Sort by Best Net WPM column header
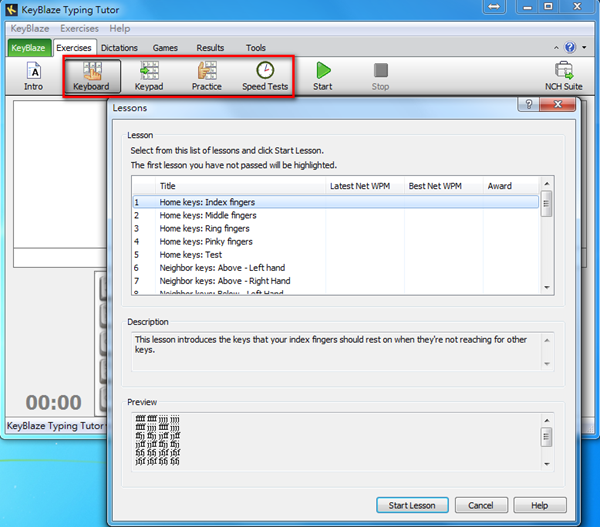The height and width of the screenshot is (527, 600). [x=444, y=186]
